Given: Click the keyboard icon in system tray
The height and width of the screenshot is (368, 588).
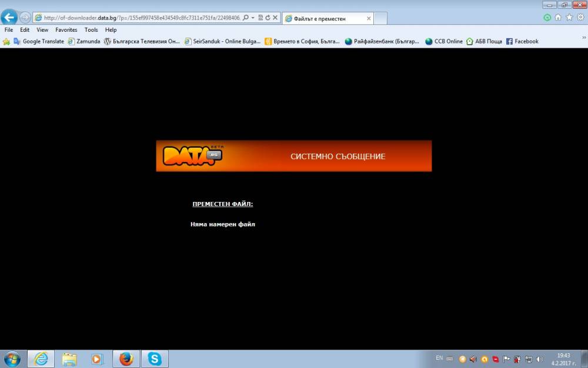Looking at the screenshot, I should click(x=449, y=359).
